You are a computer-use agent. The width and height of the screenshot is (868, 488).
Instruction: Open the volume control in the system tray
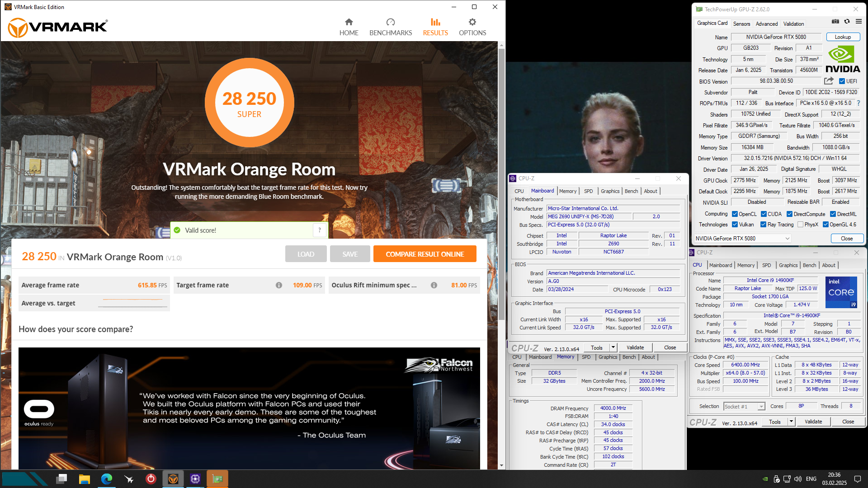(797, 479)
